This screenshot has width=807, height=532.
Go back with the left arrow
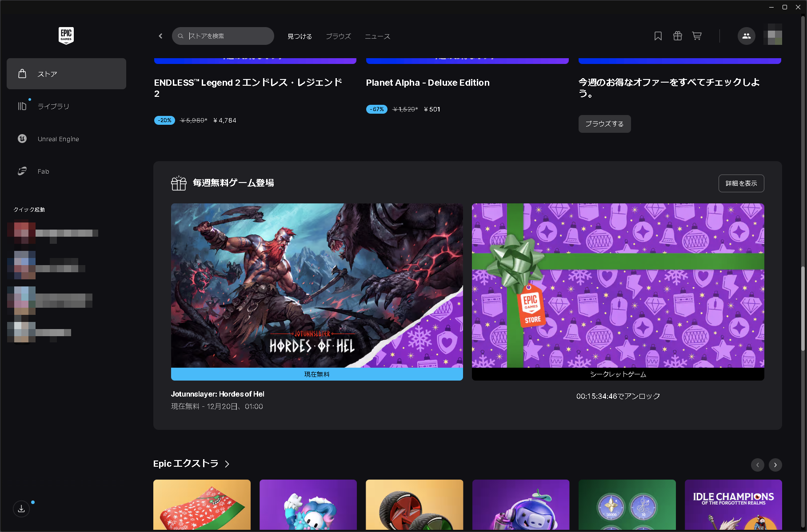160,36
